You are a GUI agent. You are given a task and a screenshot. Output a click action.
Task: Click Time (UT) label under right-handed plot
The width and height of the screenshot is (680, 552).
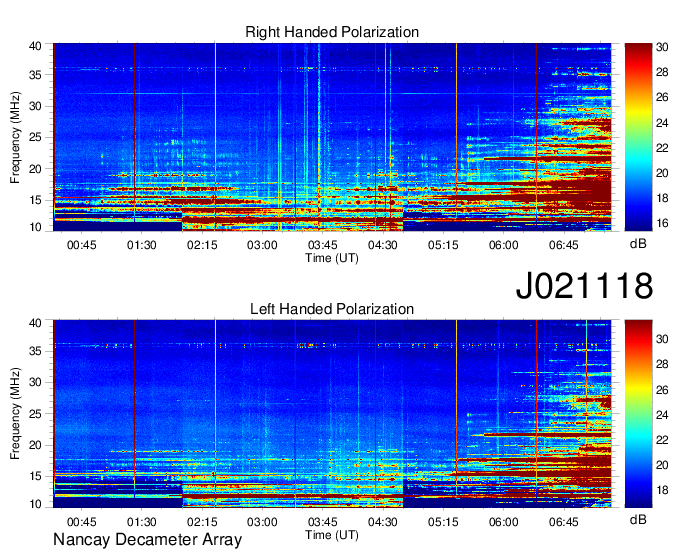[x=332, y=258]
